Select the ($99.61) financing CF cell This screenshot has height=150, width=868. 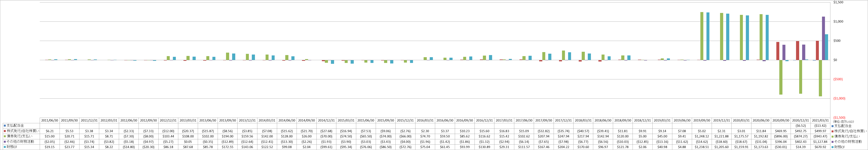click(x=327, y=147)
